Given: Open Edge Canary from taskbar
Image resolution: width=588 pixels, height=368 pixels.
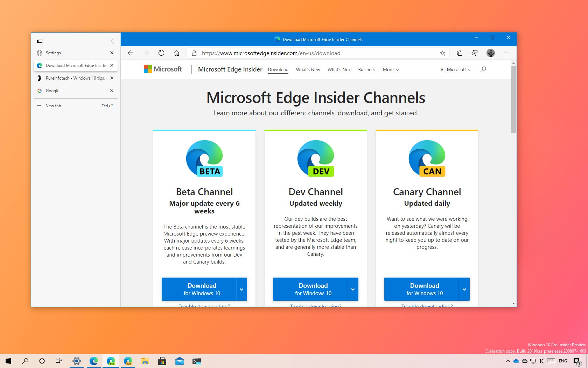Looking at the screenshot, I should [x=128, y=361].
